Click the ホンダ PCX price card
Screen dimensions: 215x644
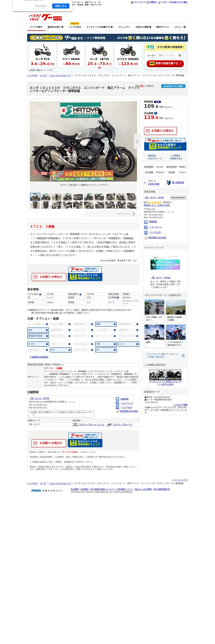[x=42, y=56]
